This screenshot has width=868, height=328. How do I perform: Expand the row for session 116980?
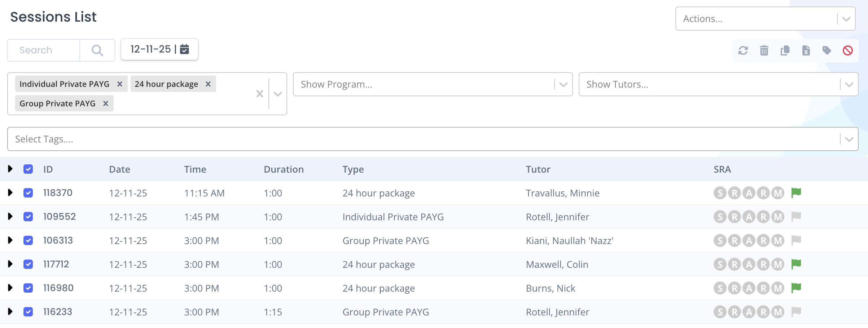[10, 288]
